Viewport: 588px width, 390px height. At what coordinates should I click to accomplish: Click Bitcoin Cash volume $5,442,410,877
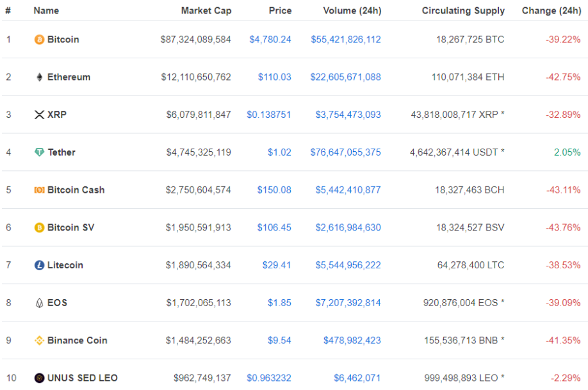348,190
